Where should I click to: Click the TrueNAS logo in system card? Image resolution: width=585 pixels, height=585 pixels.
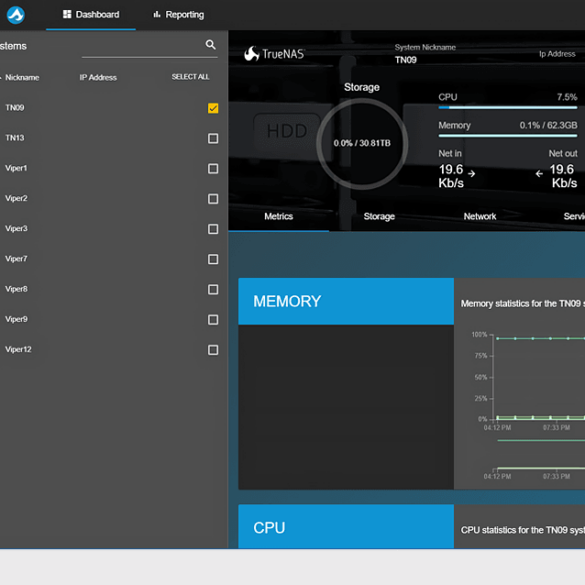click(x=274, y=54)
